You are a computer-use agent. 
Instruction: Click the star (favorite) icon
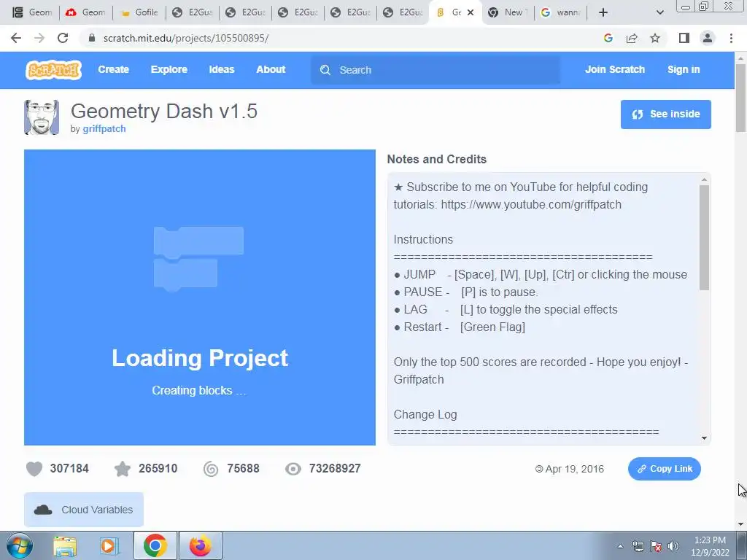coord(123,469)
